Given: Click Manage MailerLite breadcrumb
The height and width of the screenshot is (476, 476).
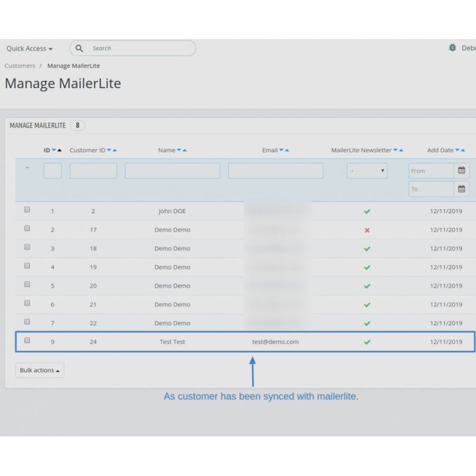Looking at the screenshot, I should click(x=73, y=66).
